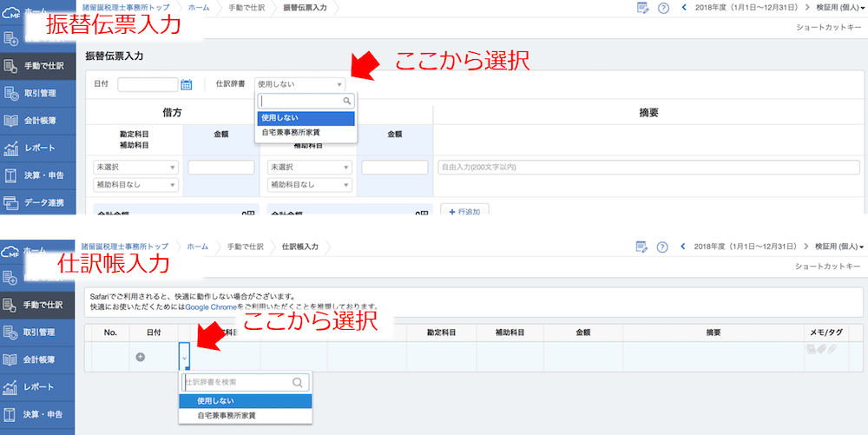Click the 手動で仕訳 sidebar icon on 振替伝票入力 screen

click(x=10, y=66)
